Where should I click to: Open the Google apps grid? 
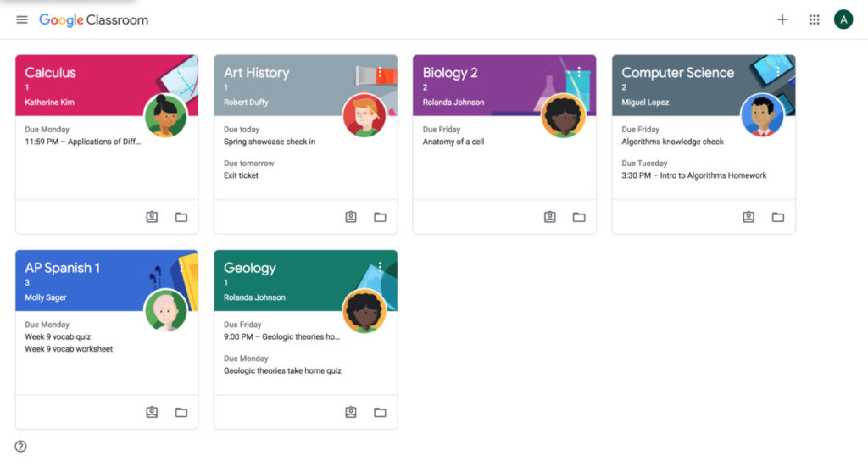point(815,20)
